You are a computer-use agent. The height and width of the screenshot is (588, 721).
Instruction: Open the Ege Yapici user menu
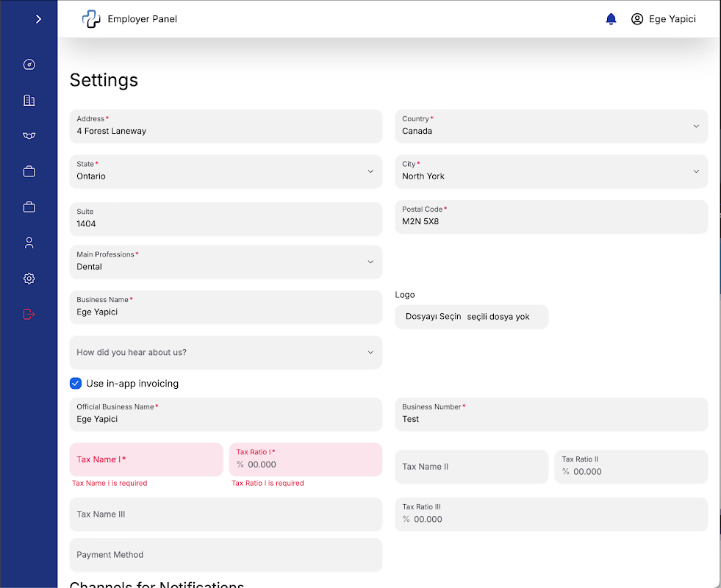[664, 19]
